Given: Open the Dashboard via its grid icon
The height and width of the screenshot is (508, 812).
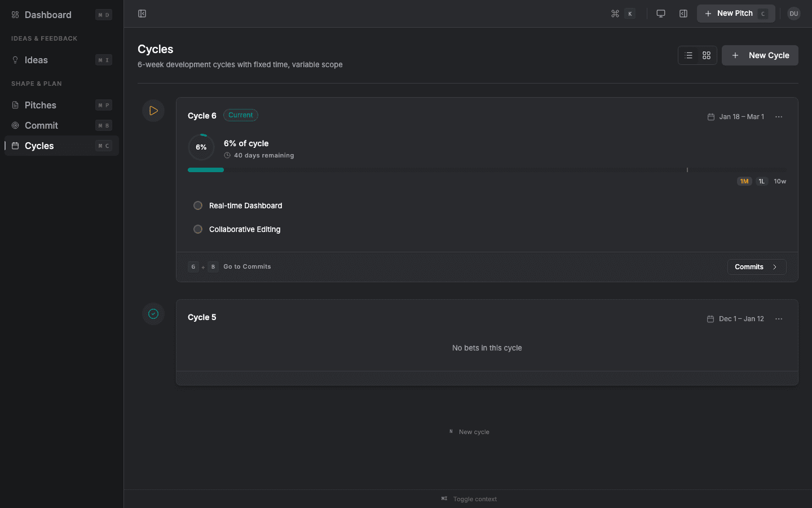Looking at the screenshot, I should (x=14, y=15).
